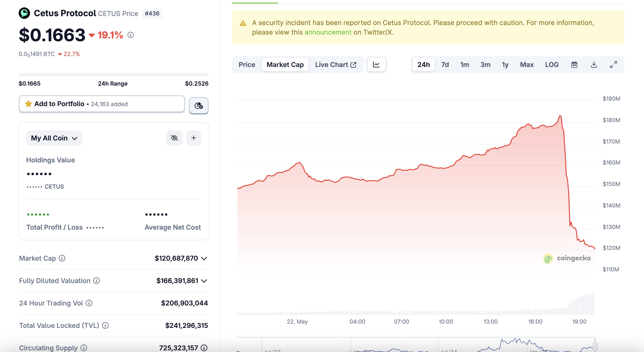Viewport: 644px width, 352px height.
Task: Select 1y time range
Action: pyautogui.click(x=505, y=64)
